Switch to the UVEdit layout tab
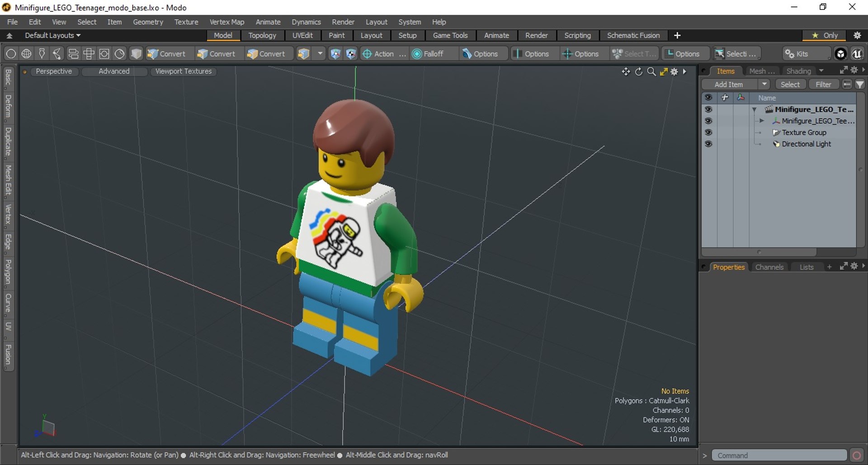The height and width of the screenshot is (465, 868). tap(302, 35)
